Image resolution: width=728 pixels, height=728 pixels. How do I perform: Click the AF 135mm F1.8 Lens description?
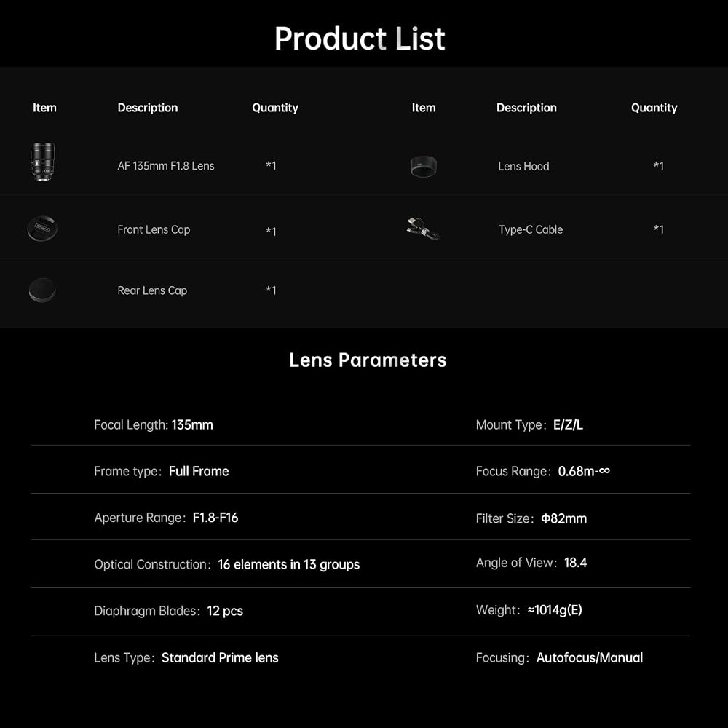166,166
